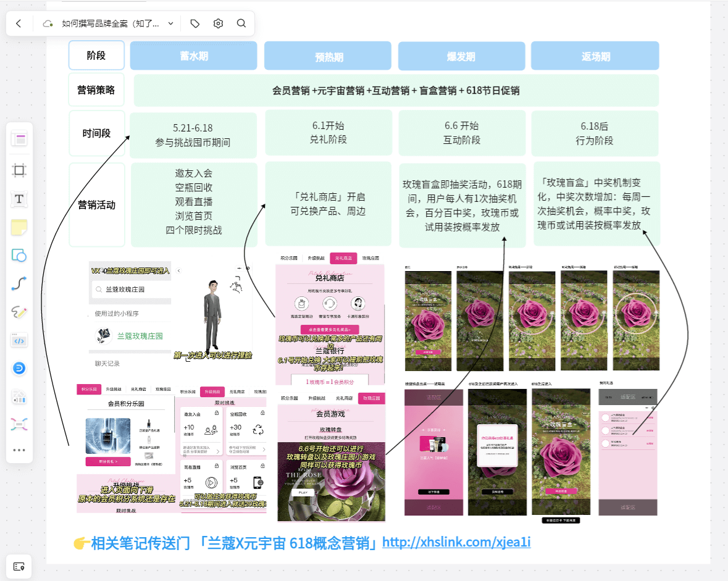
Task: Open the Shapes tool
Action: click(x=19, y=256)
